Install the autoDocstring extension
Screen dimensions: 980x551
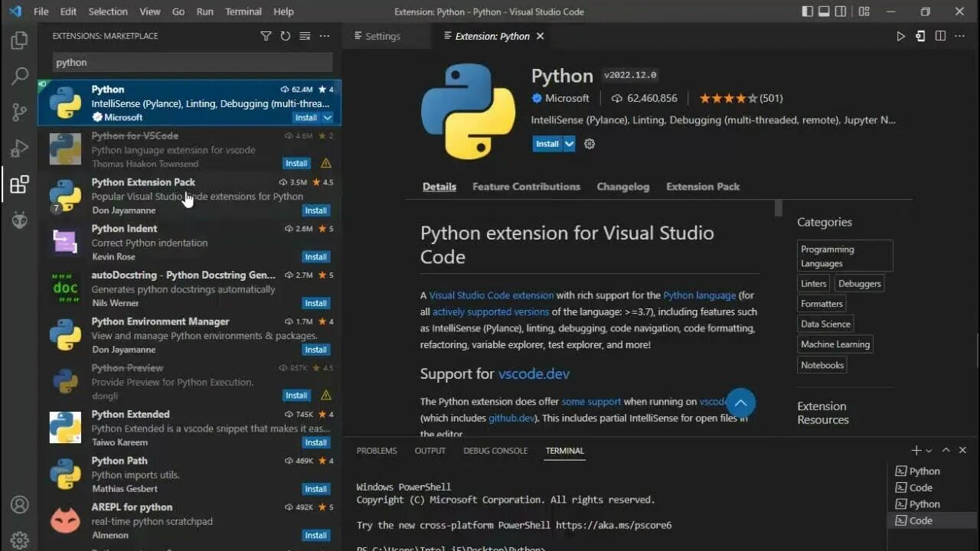point(316,303)
